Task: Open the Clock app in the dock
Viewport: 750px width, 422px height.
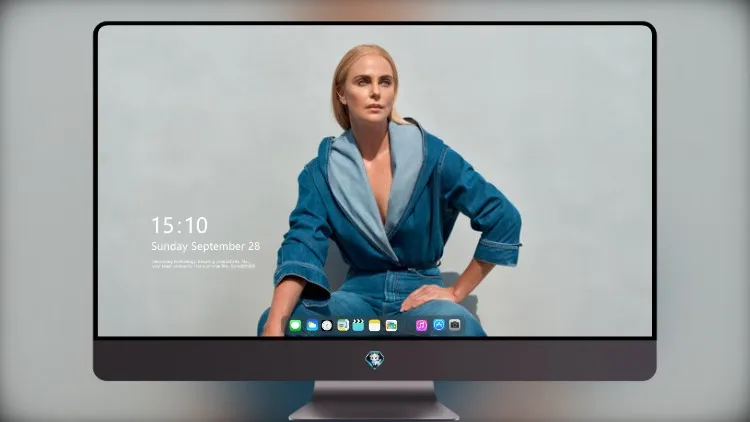Action: coord(327,326)
